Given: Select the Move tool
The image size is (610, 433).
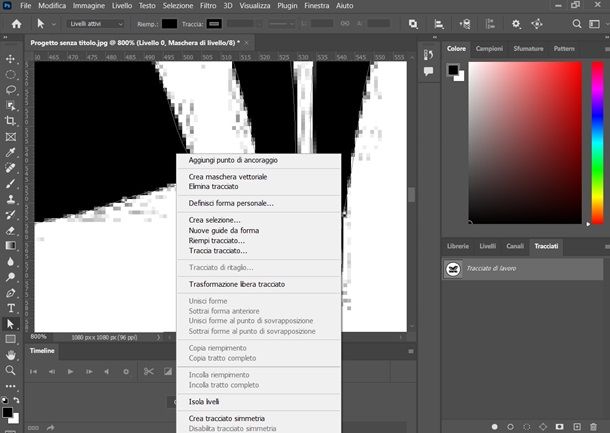Looking at the screenshot, I should 11,59.
